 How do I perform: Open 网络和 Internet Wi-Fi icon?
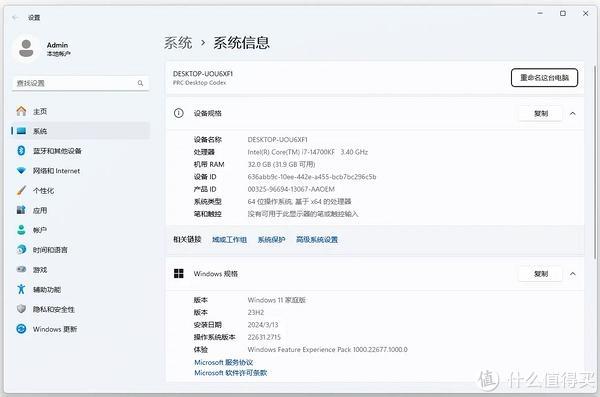(21, 171)
